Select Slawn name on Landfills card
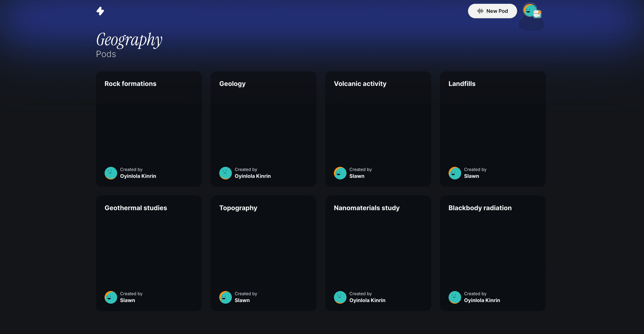The image size is (644, 334). (x=472, y=176)
